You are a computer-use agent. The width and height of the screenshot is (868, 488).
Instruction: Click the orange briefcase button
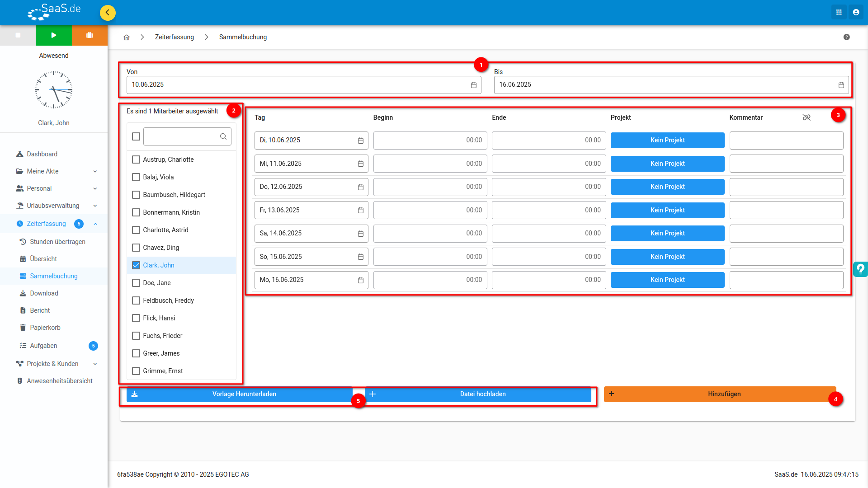[x=90, y=35]
